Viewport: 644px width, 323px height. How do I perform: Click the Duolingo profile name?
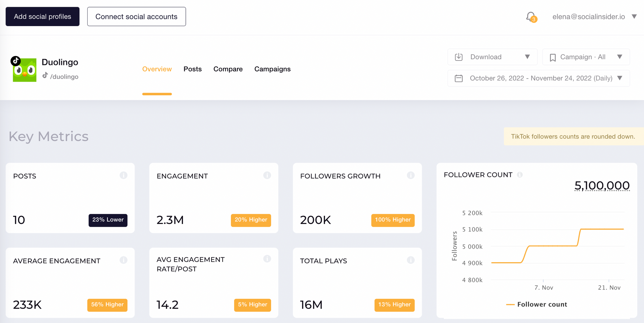pyautogui.click(x=60, y=62)
